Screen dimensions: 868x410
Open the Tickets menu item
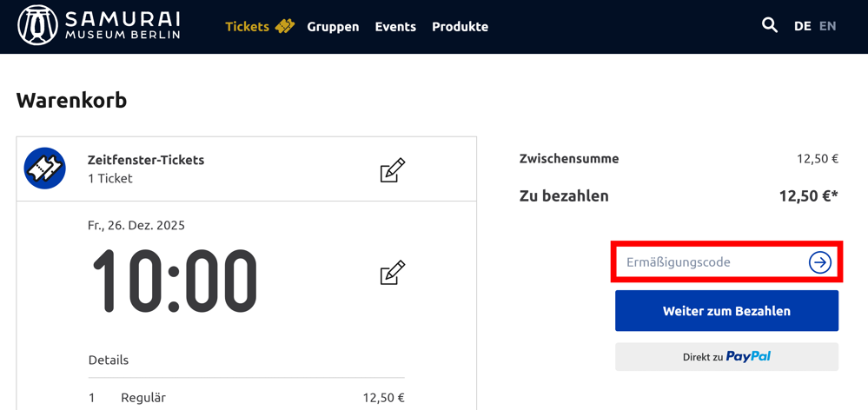247,27
